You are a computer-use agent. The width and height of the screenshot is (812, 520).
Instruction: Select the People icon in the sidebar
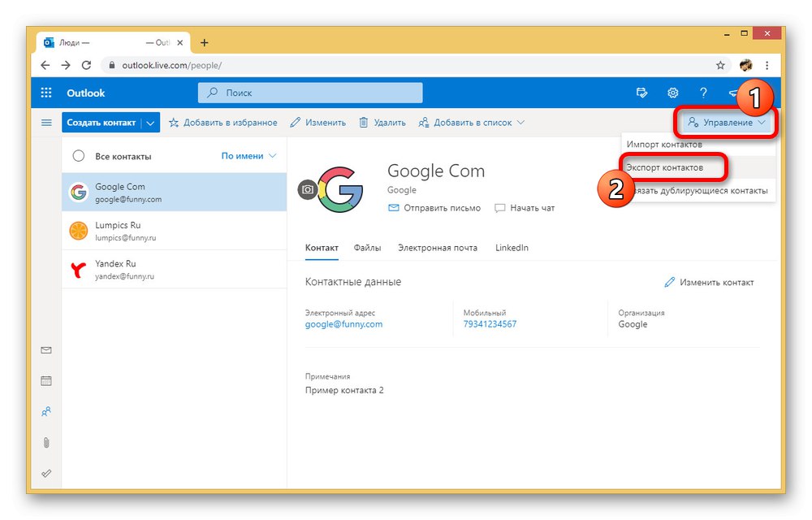tap(46, 411)
